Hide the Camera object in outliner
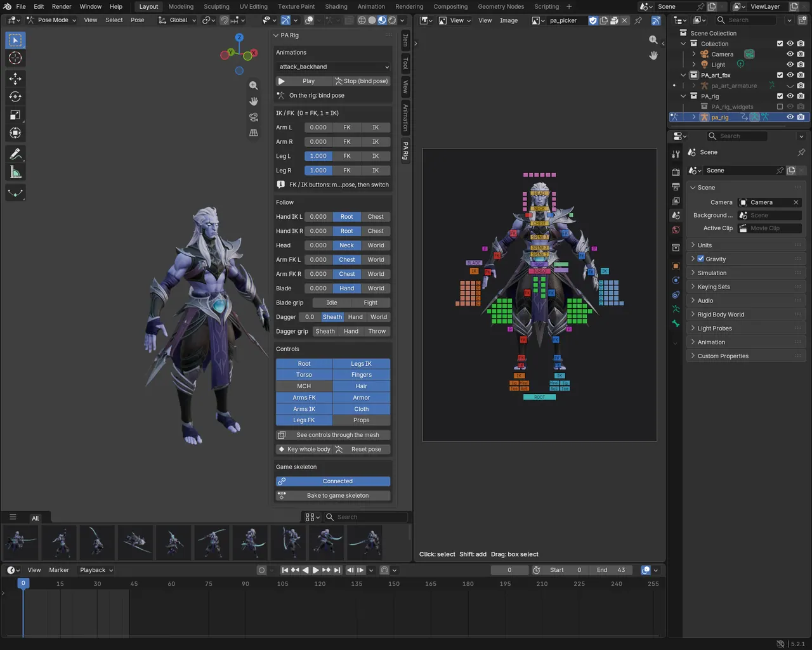 [x=790, y=54]
